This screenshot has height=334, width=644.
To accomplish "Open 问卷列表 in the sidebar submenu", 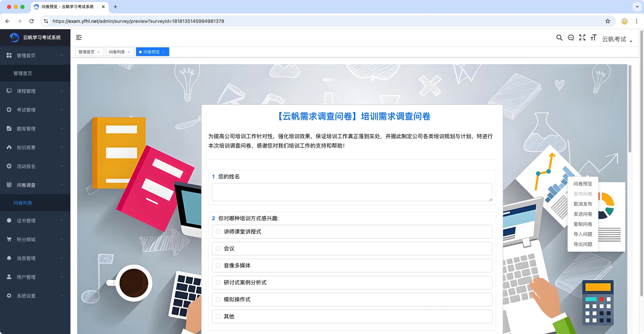I will point(23,203).
